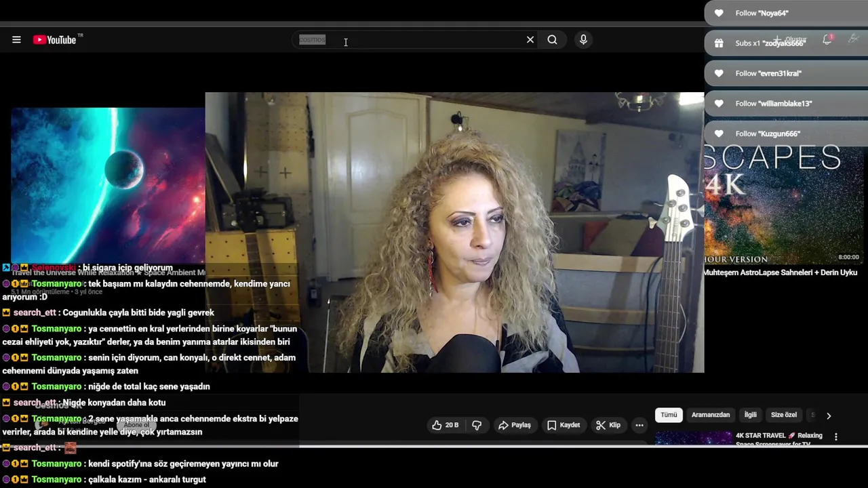Open the blue planet space video thumbnail
The image size is (868, 488).
(x=108, y=185)
